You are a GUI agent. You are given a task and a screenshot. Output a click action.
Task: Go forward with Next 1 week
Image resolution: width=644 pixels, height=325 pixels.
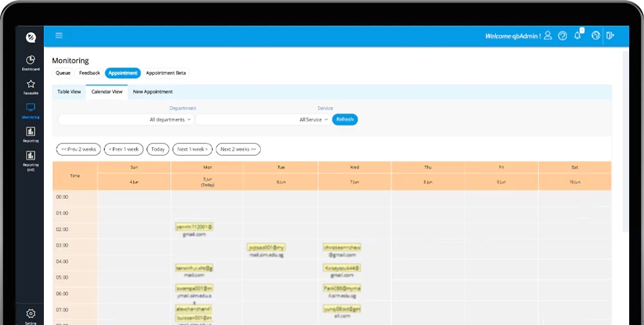(x=192, y=149)
